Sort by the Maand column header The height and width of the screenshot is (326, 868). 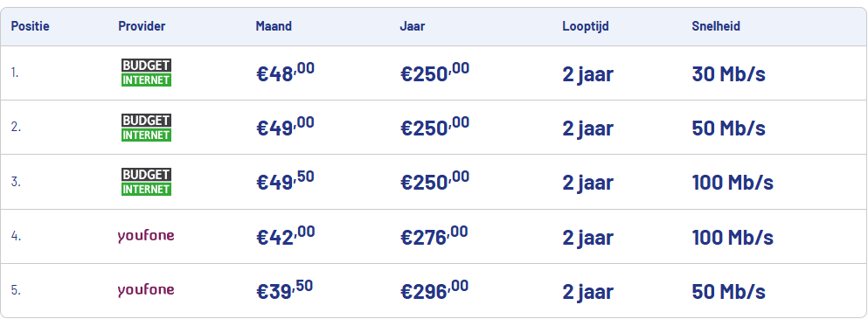click(274, 26)
